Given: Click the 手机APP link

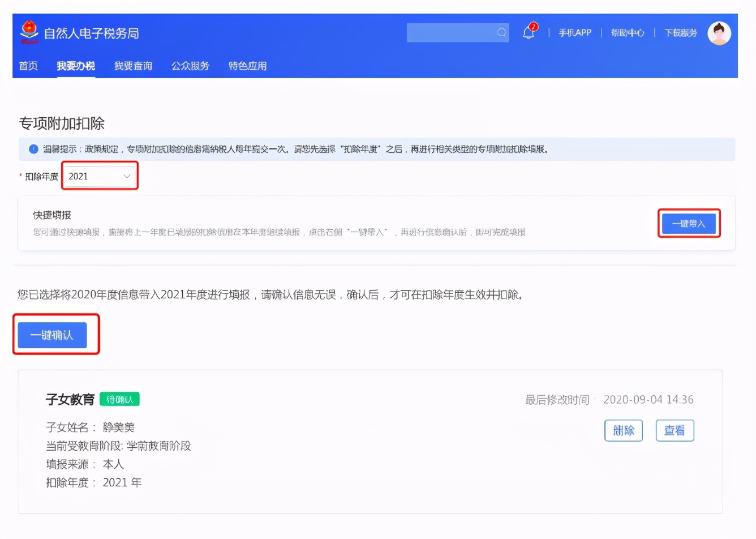Looking at the screenshot, I should [575, 33].
